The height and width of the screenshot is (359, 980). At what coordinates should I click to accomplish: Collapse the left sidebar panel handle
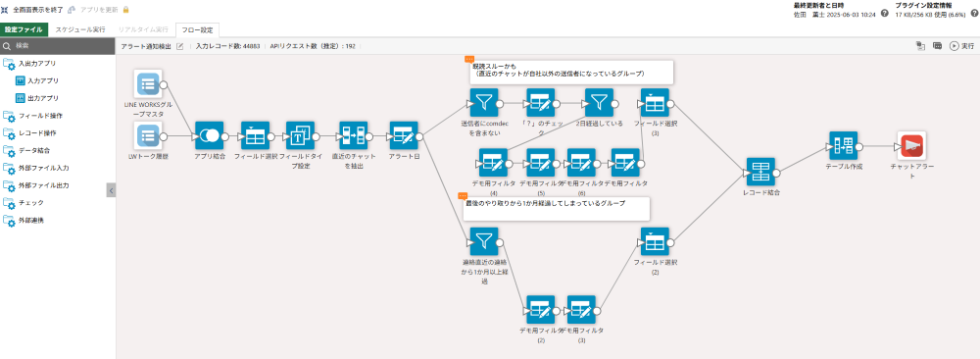tap(111, 190)
